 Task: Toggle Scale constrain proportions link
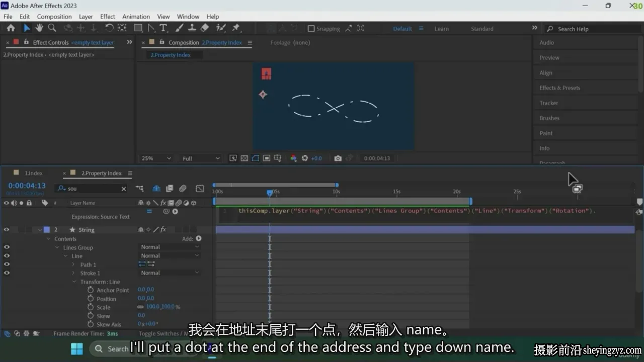(140, 307)
